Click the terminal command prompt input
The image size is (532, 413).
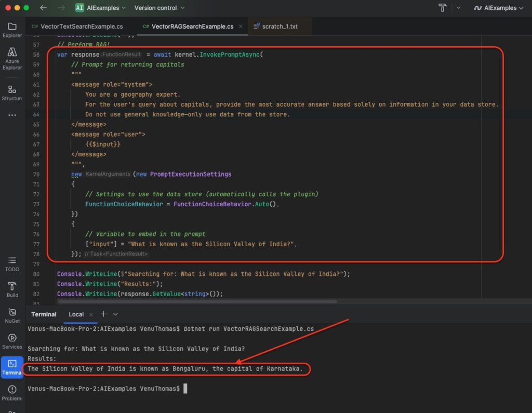(x=184, y=389)
